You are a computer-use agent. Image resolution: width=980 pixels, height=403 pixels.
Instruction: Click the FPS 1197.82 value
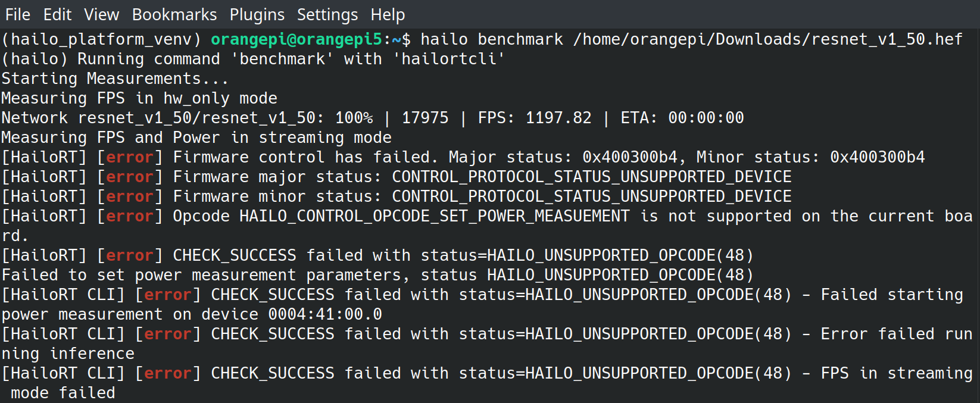point(558,118)
